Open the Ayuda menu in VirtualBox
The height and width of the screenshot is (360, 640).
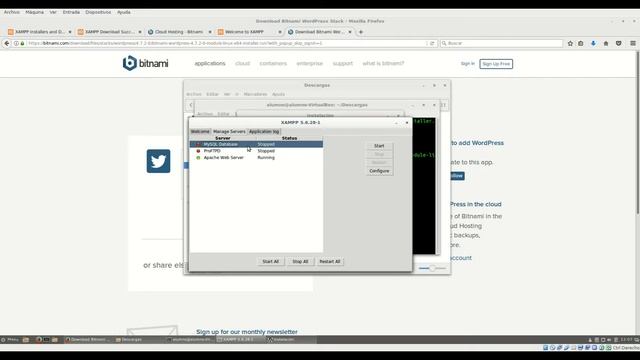pos(124,12)
